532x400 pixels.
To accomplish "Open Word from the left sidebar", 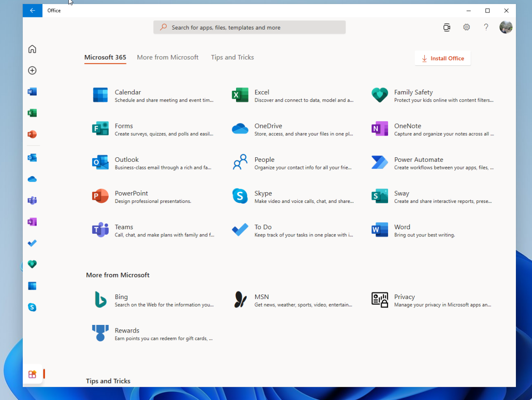I will tap(32, 91).
